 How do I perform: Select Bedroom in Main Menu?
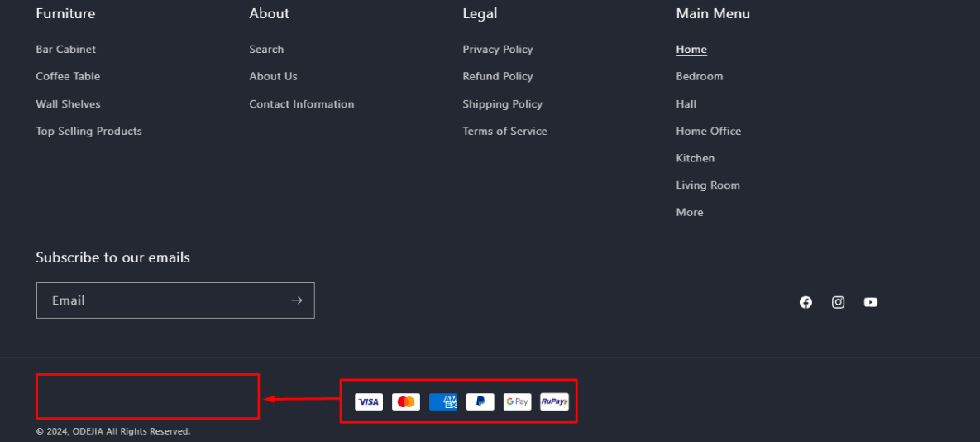[x=700, y=76]
